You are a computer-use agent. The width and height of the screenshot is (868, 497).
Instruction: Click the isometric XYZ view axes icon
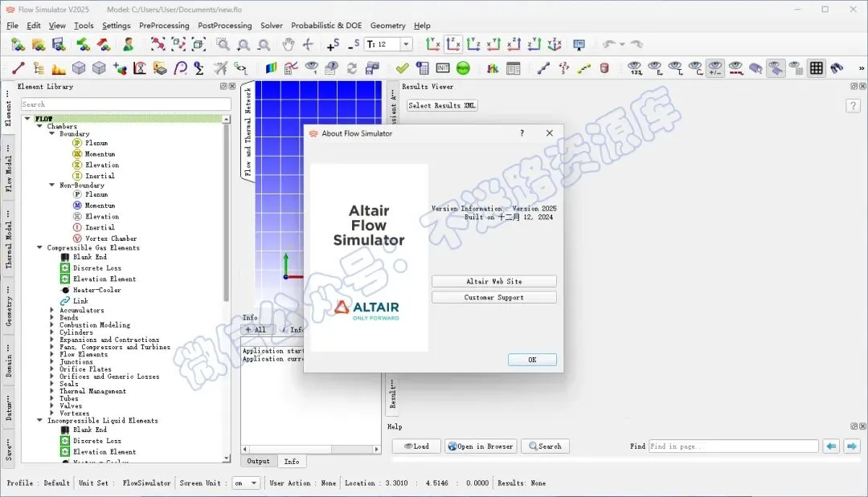pyautogui.click(x=554, y=44)
